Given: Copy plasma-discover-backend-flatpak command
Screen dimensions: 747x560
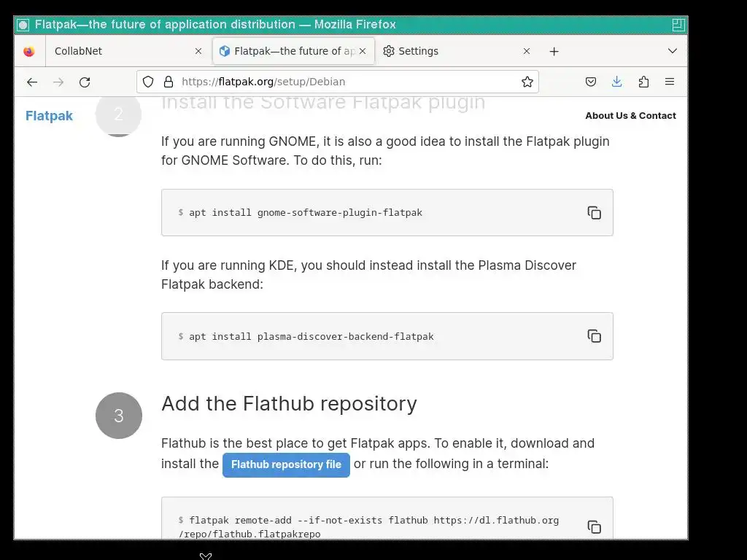Looking at the screenshot, I should click(x=594, y=336).
